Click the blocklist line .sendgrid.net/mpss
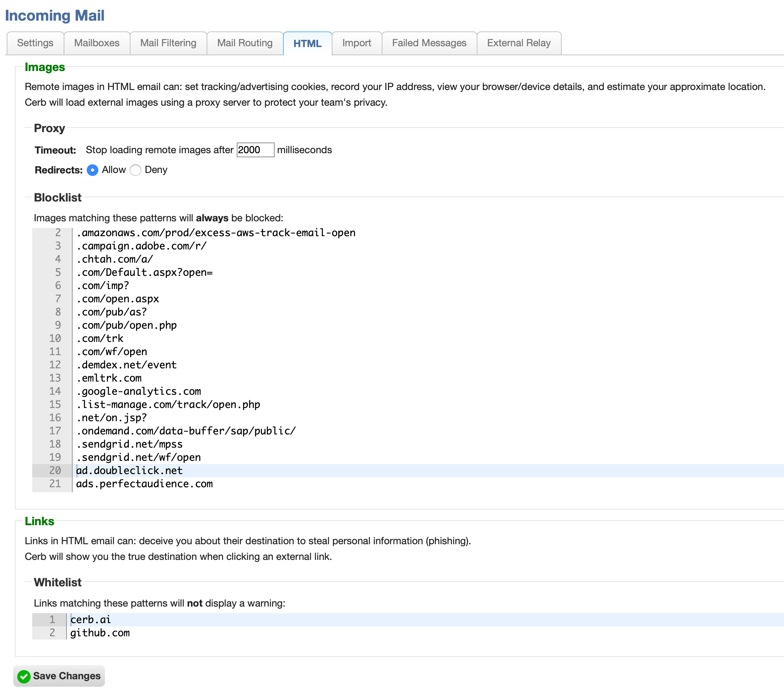This screenshot has height=697, width=784. tap(129, 444)
